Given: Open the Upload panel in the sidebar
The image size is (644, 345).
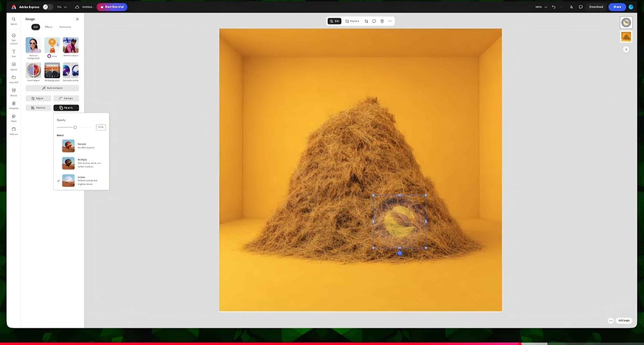Looking at the screenshot, I should pyautogui.click(x=13, y=66).
